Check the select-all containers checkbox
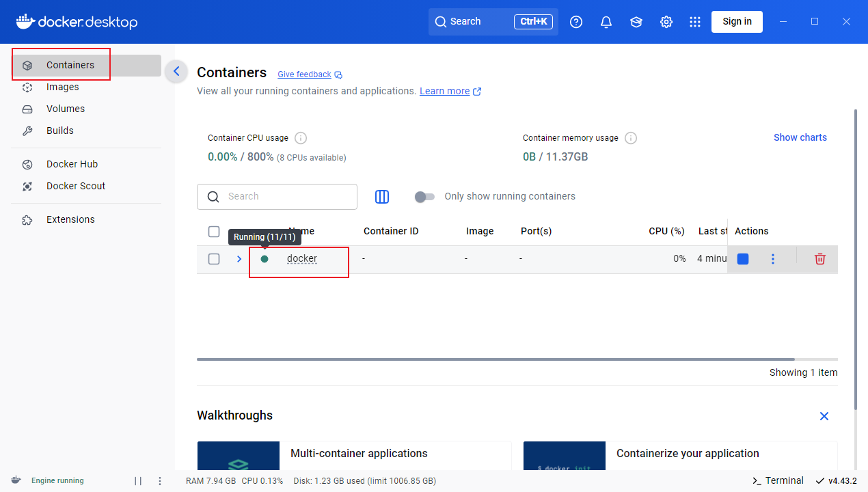 click(214, 232)
